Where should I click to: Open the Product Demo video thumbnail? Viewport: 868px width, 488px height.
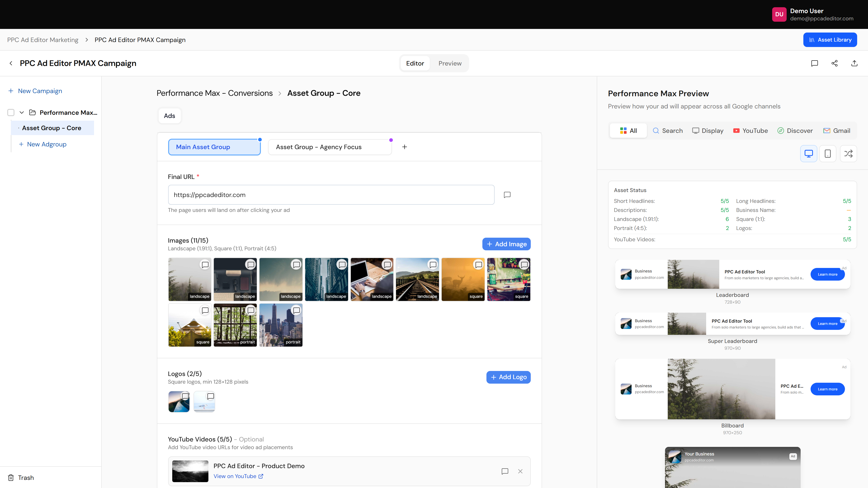tap(190, 471)
